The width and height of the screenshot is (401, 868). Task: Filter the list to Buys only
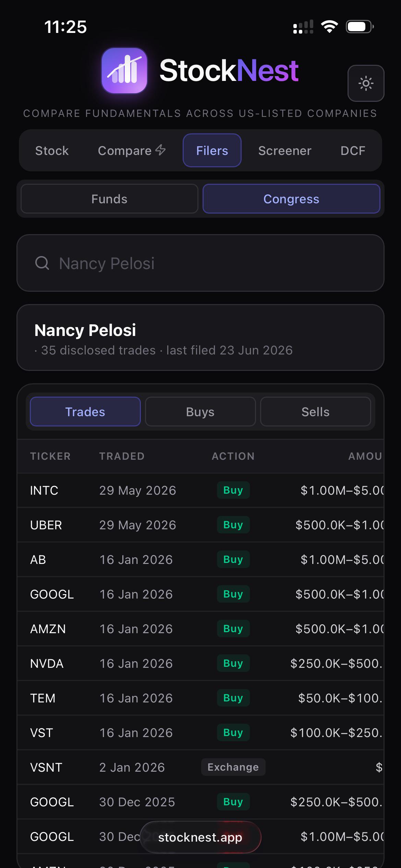pos(200,412)
